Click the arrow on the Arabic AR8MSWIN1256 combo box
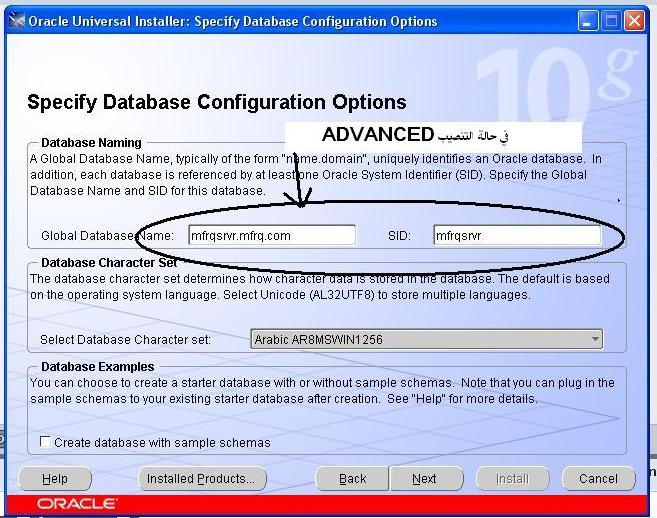 pyautogui.click(x=596, y=339)
